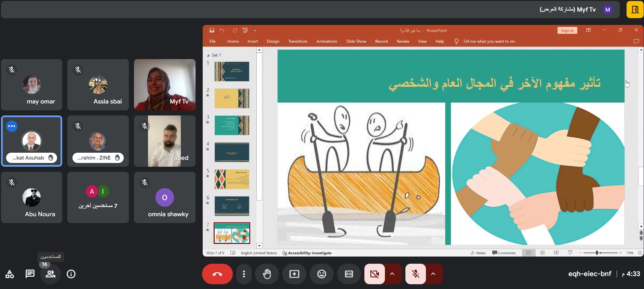Expand the microphone options arrow
Image resolution: width=644 pixels, height=289 pixels.
433,274
